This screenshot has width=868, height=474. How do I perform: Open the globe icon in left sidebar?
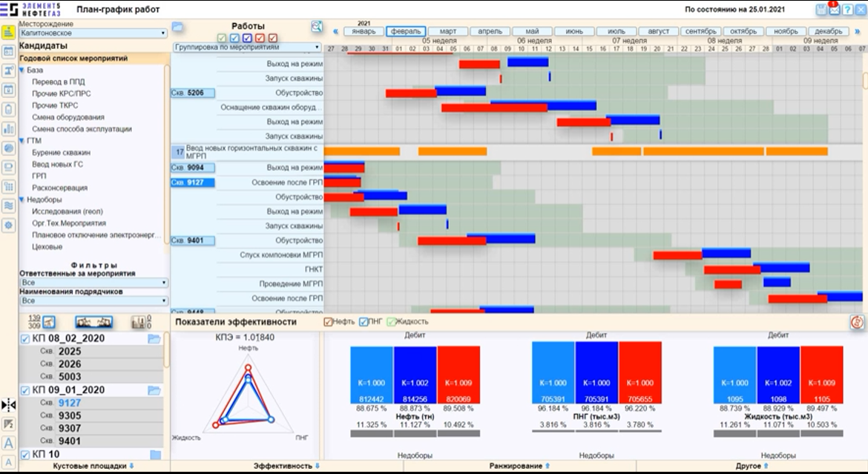click(8, 148)
